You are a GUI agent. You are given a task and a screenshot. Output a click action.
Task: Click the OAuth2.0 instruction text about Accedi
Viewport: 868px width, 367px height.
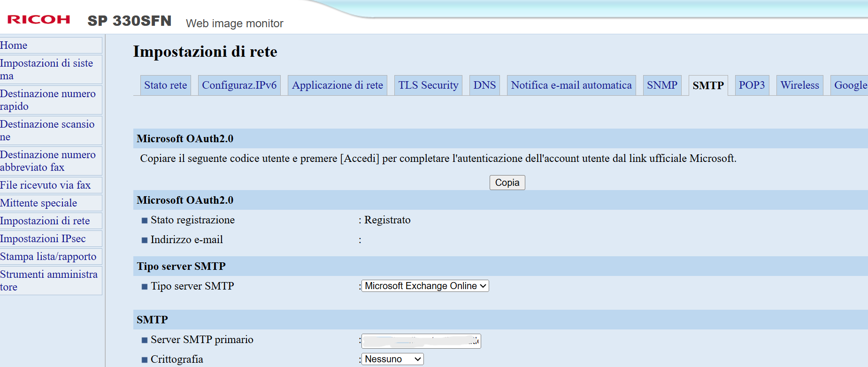438,159
